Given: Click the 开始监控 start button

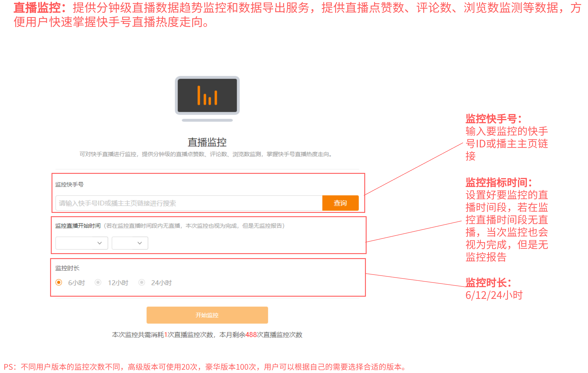Looking at the screenshot, I should (207, 315).
